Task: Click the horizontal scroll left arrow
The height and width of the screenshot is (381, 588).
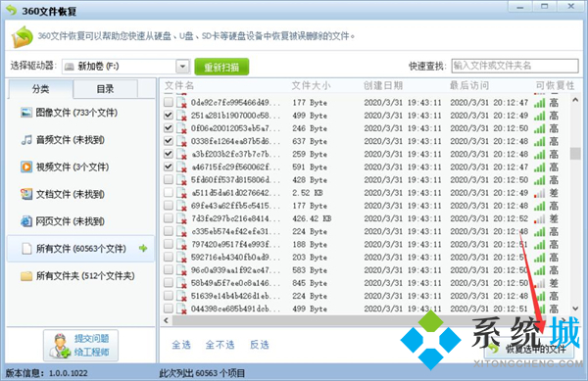Action: point(167,320)
